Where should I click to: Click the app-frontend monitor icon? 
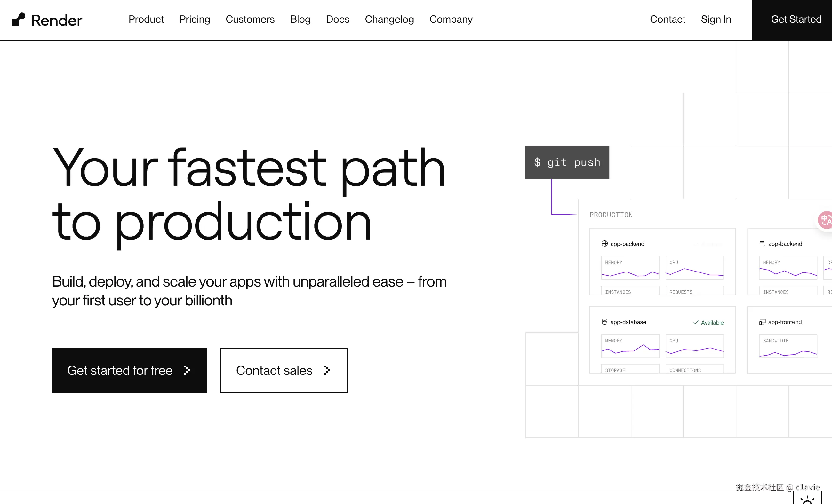(x=762, y=322)
